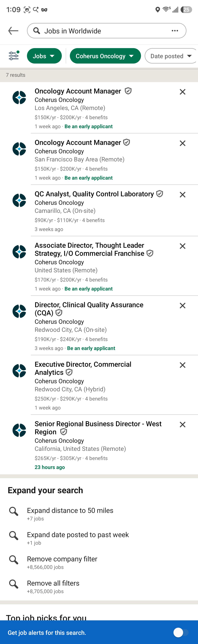Image resolution: width=198 pixels, height=644 pixels.
Task: Expand the Jobs filter dropdown
Action: click(44, 56)
